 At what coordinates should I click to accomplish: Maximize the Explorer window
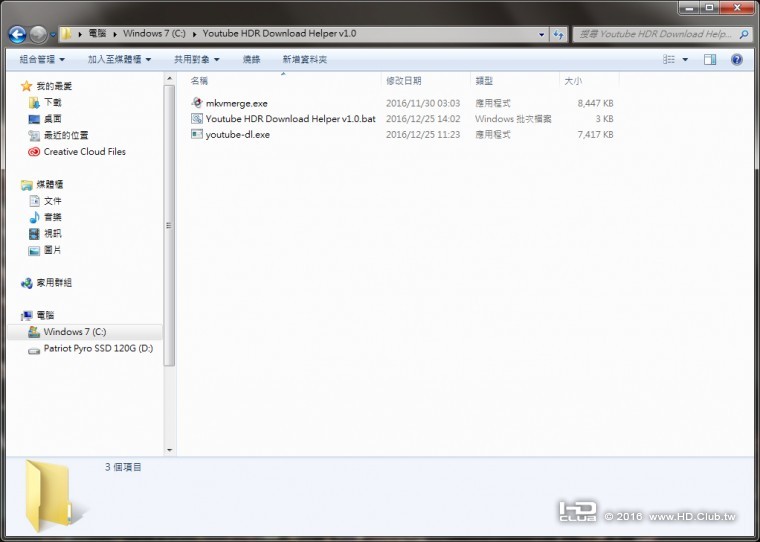pyautogui.click(x=710, y=7)
